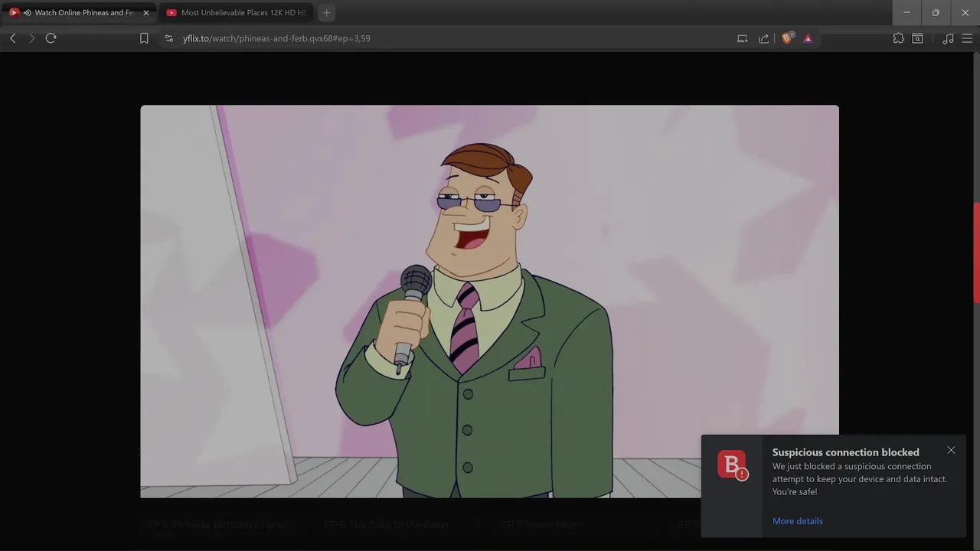Open More details in blocked connection alert
Image resolution: width=980 pixels, height=551 pixels.
(798, 521)
